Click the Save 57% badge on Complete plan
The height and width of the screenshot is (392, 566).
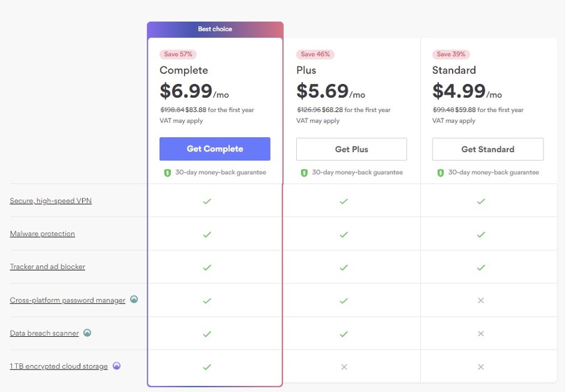[x=178, y=54]
